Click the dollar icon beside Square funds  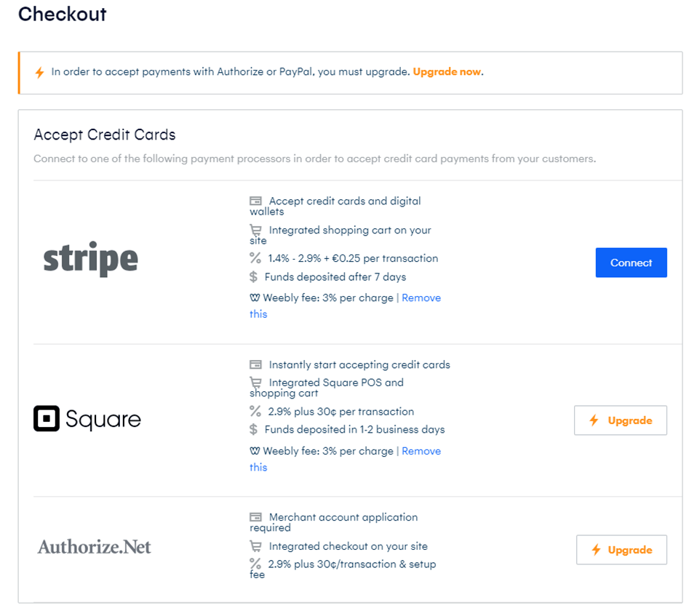point(253,430)
